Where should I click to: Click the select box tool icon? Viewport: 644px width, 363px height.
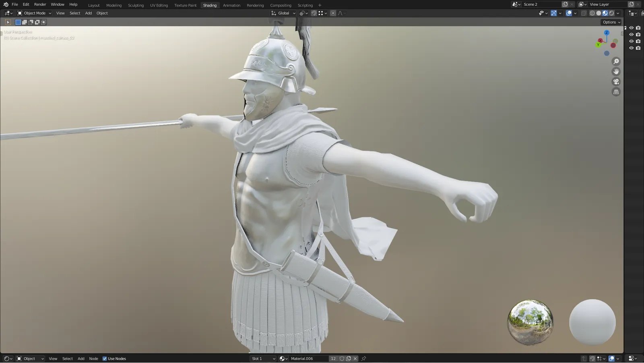(x=8, y=22)
